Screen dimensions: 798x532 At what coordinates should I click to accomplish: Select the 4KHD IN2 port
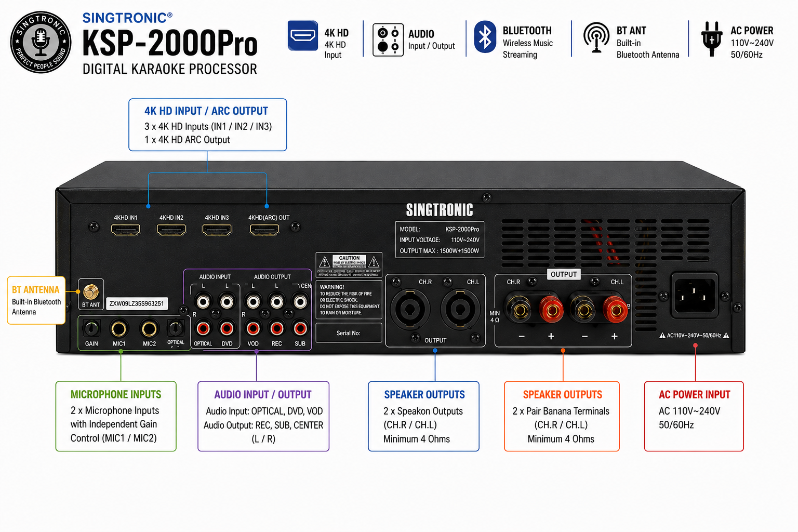[x=171, y=229]
